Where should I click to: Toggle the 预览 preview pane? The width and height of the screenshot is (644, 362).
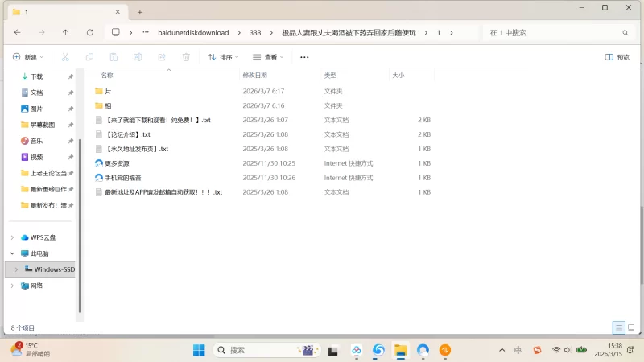pos(617,57)
